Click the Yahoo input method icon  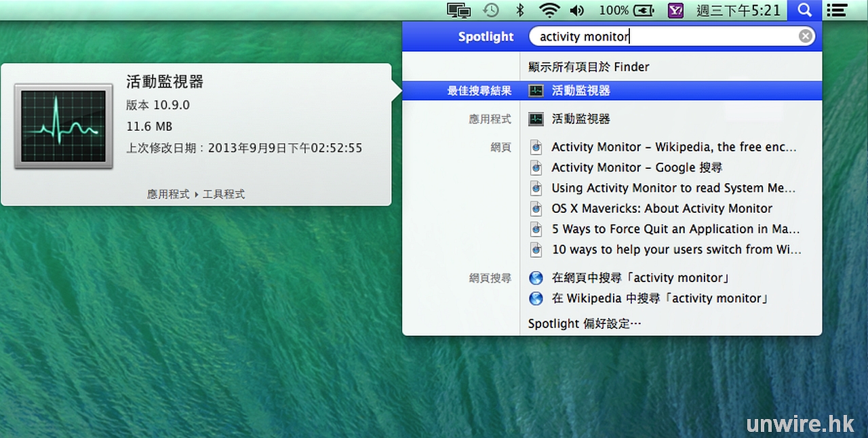click(x=675, y=10)
